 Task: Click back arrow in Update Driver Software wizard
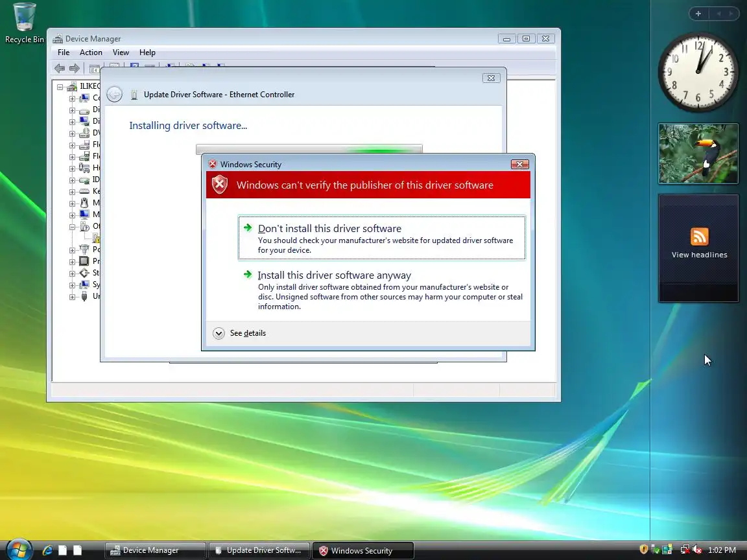pyautogui.click(x=114, y=94)
